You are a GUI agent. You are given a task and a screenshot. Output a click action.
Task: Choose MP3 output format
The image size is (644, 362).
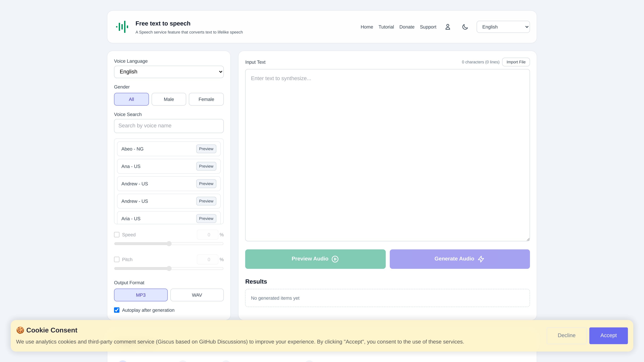pos(141,295)
